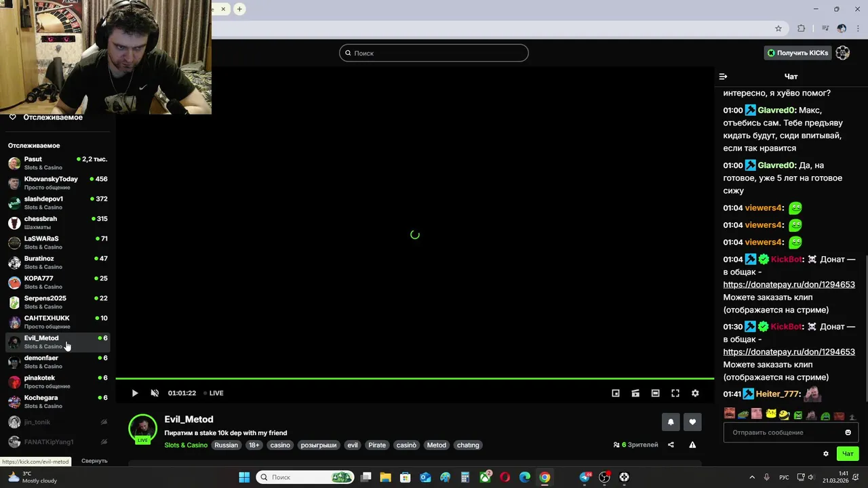
Task: Open KhovanskyToday channel in sidebar
Action: 58,183
